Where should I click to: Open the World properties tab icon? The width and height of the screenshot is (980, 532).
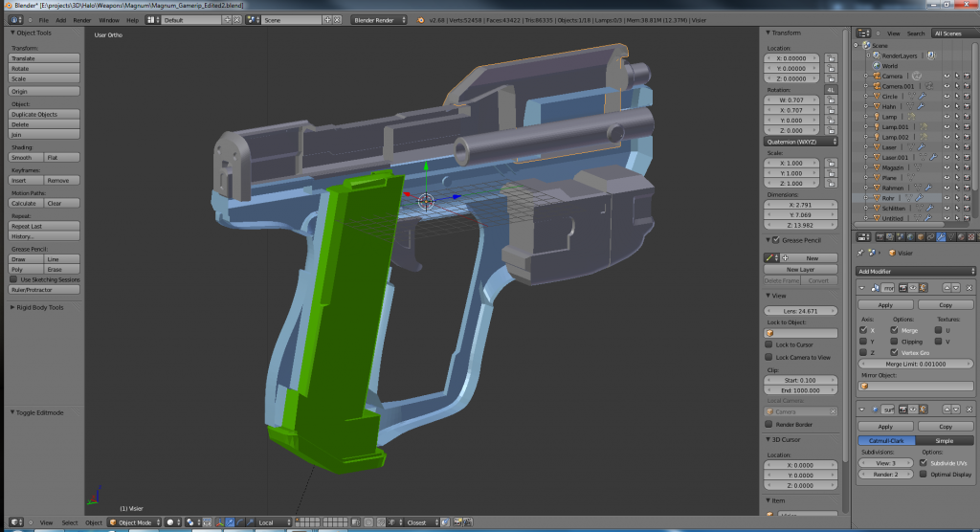point(910,237)
